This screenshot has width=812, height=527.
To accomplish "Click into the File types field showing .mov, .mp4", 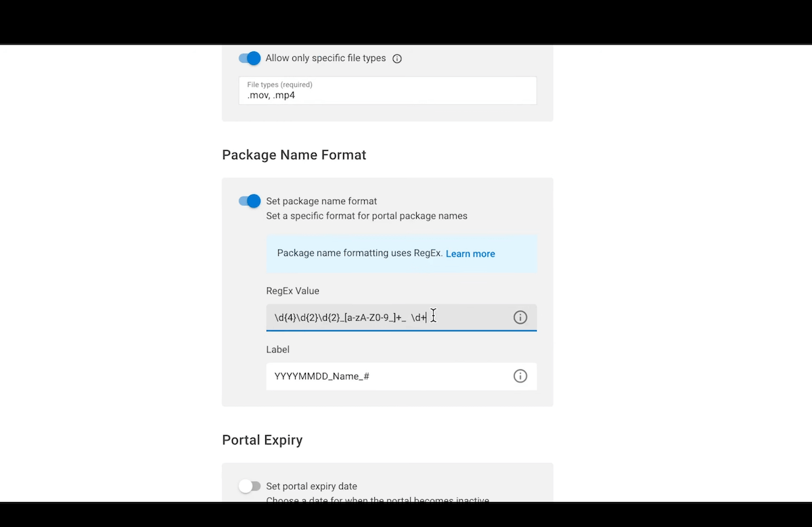I will (x=388, y=91).
